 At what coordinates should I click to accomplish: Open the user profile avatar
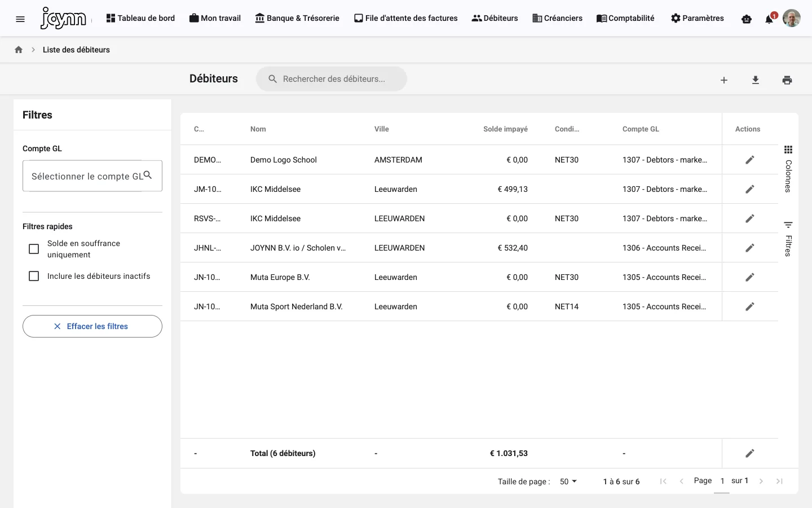792,18
